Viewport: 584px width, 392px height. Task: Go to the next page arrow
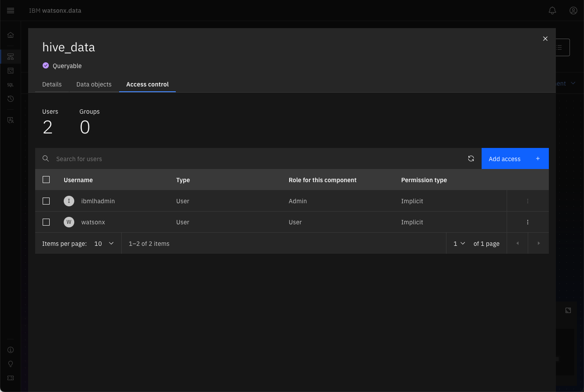(x=538, y=243)
